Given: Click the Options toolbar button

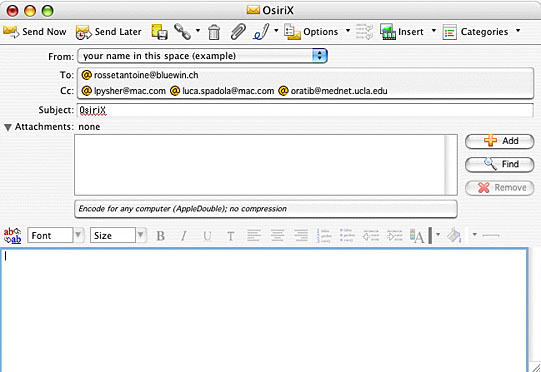Looking at the screenshot, I should pyautogui.click(x=311, y=32).
